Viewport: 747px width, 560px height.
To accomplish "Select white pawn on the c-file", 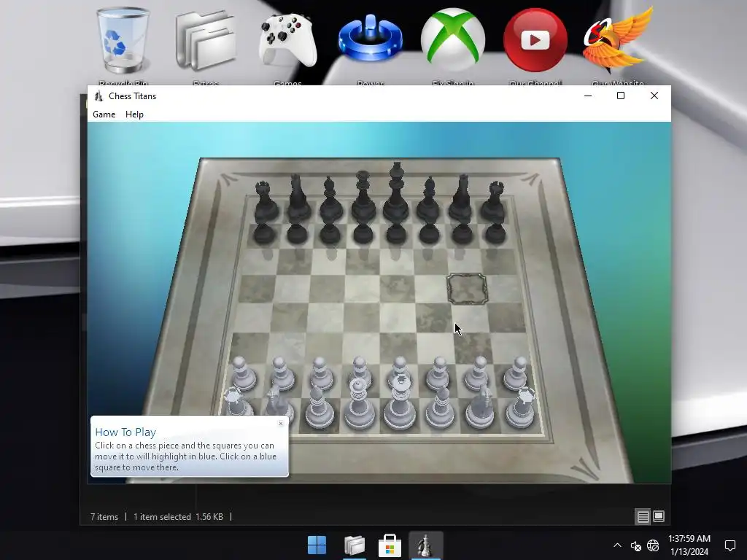I will click(321, 374).
